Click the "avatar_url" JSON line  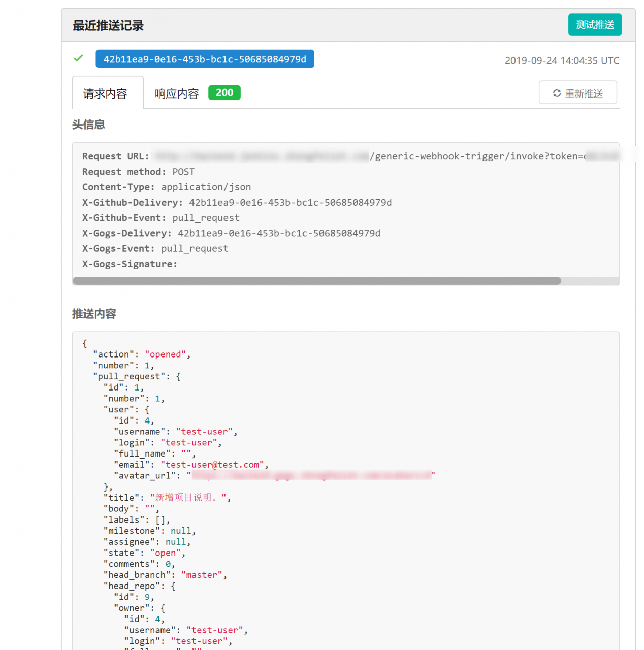[x=274, y=475]
